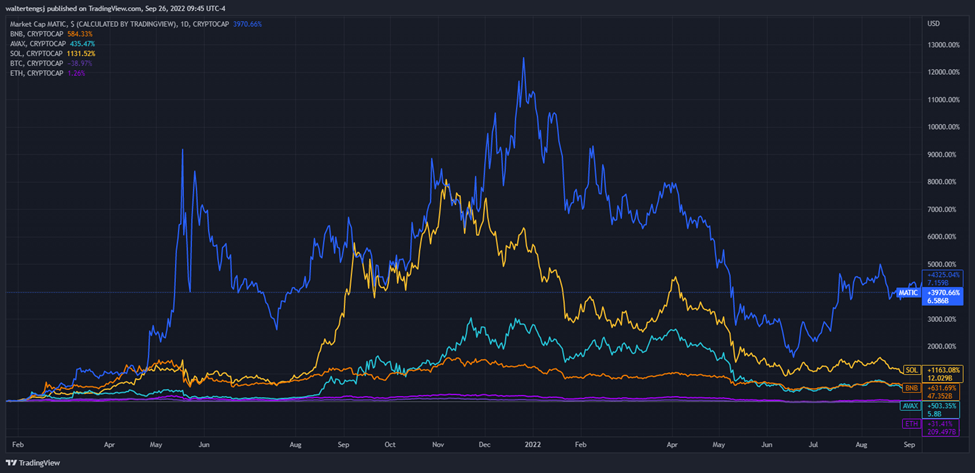Click the -38.97% legend value
The image size is (975, 473).
pos(80,63)
